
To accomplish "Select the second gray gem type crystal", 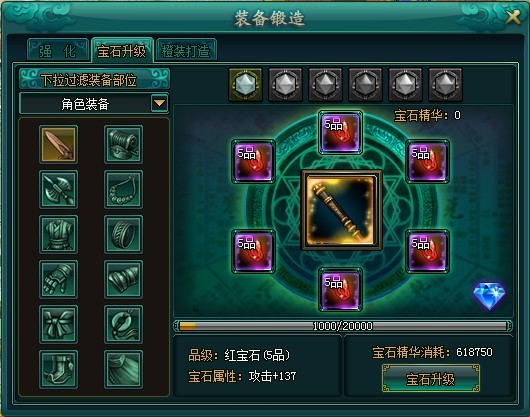I will [285, 84].
